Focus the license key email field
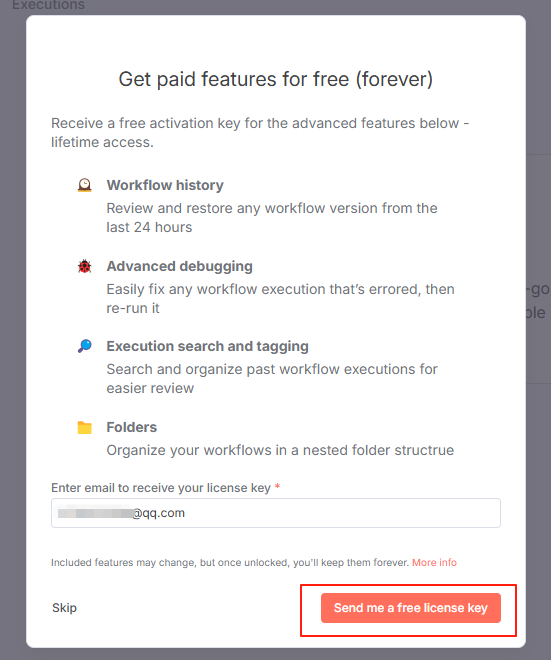The image size is (551, 660). coord(276,513)
